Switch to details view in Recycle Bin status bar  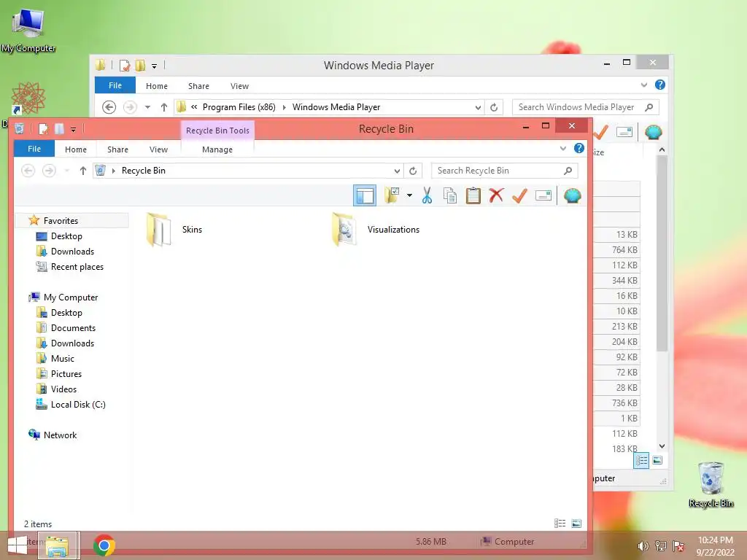click(560, 524)
